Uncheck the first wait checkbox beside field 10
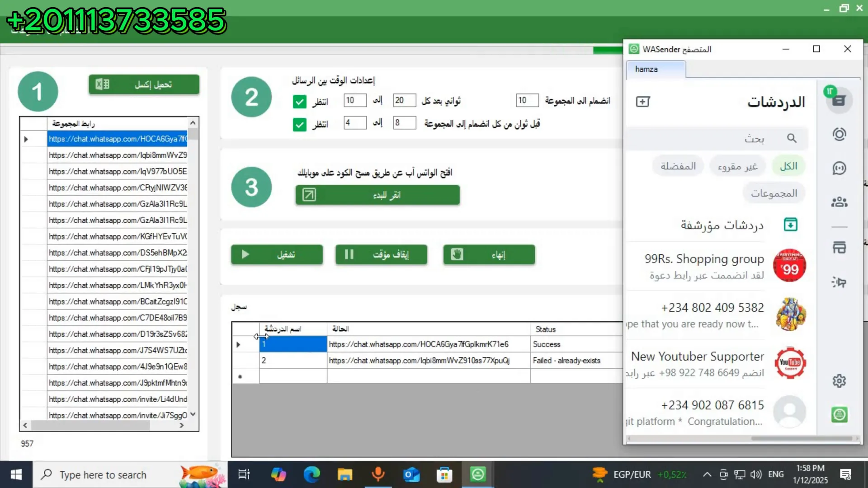868x488 pixels. tap(299, 102)
